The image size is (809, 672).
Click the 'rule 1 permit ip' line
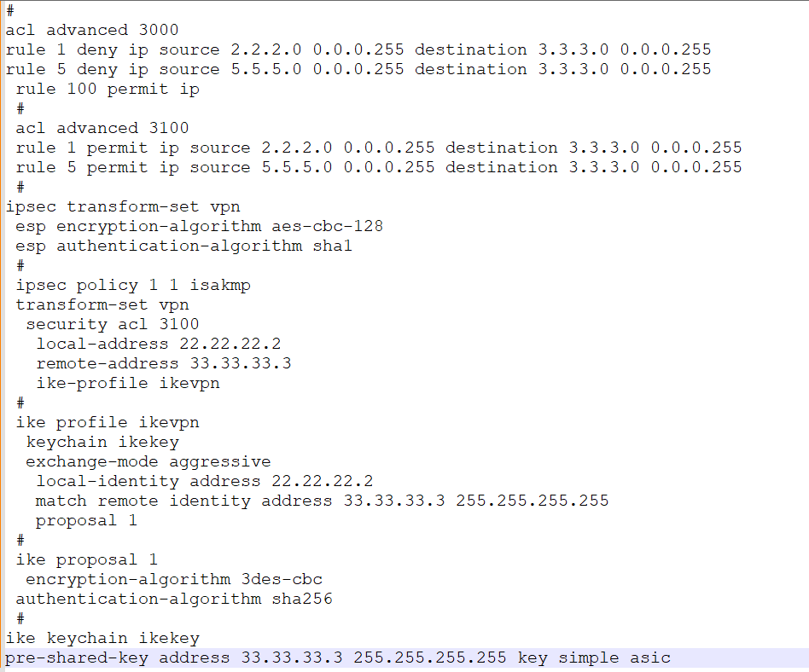tap(378, 148)
